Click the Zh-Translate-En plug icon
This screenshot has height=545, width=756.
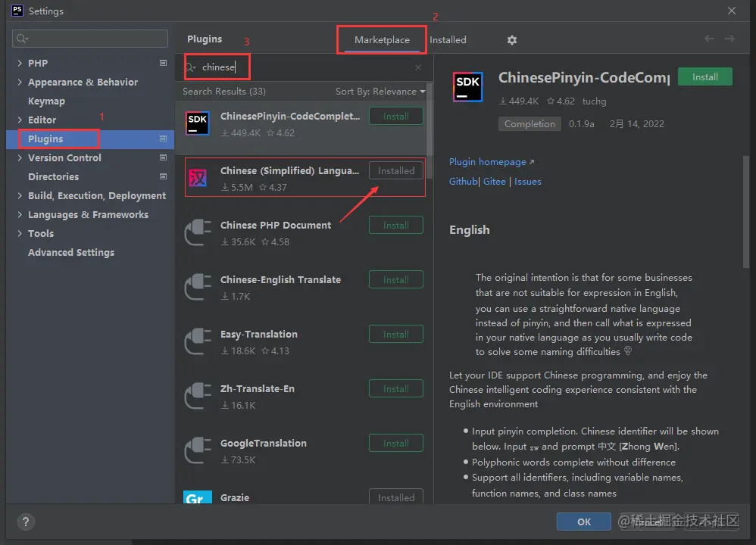[198, 396]
